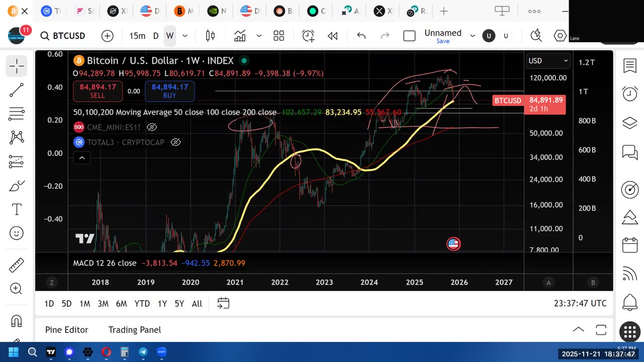The width and height of the screenshot is (644, 362).
Task: Show the hidden TOTAL3 CRYPTOCAP series
Action: (175, 142)
